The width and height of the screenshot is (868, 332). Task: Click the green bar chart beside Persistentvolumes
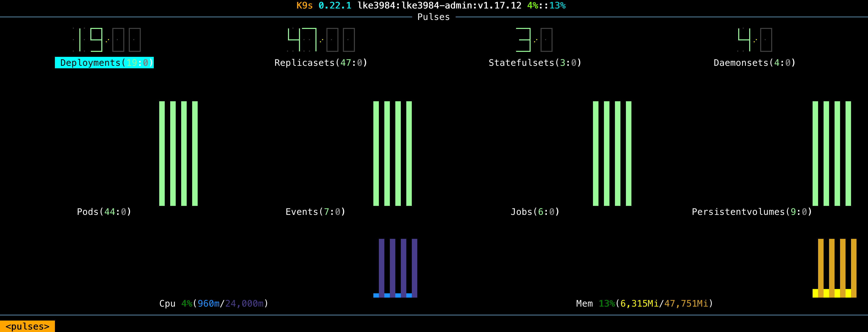click(x=832, y=153)
